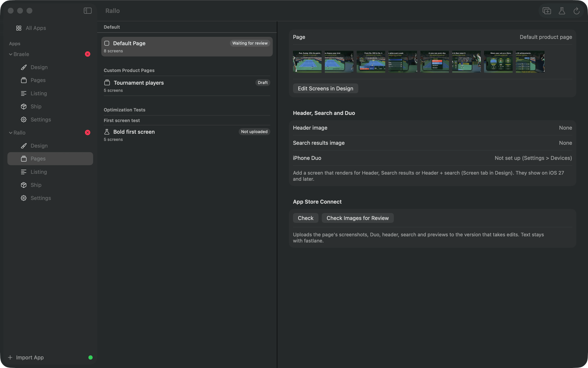Click Header image None value

click(565, 128)
